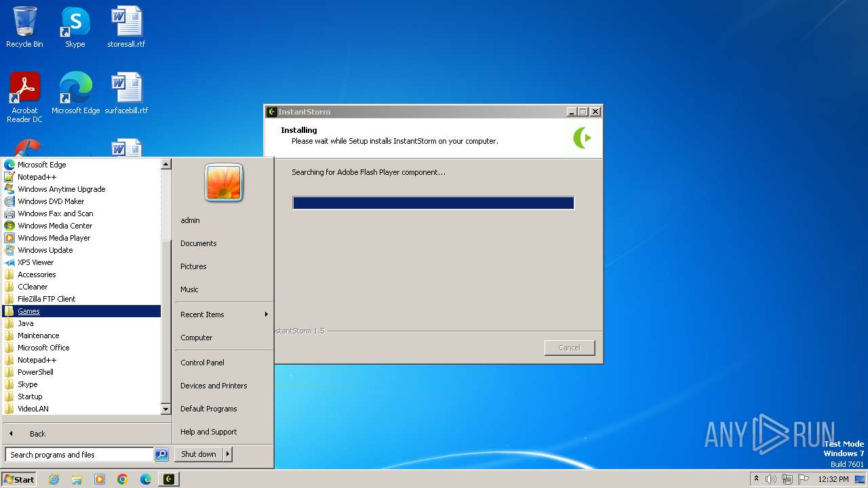Expand the highlighted Games folder

81,311
